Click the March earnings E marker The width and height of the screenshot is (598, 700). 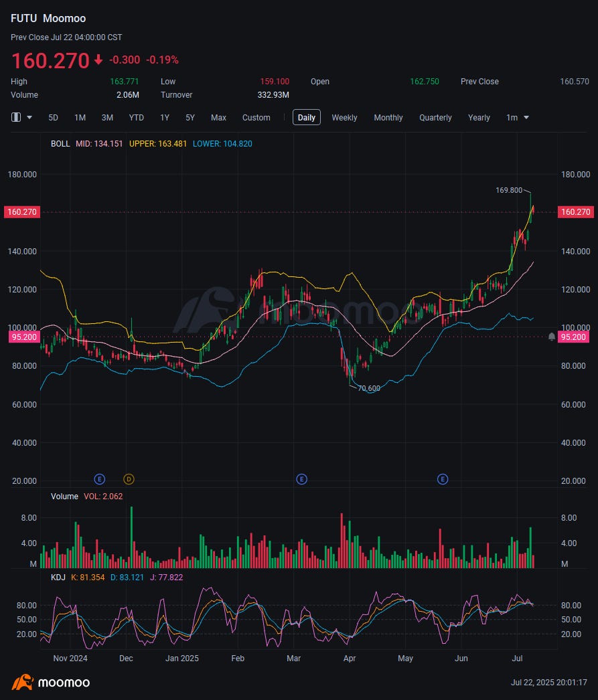pyautogui.click(x=301, y=479)
